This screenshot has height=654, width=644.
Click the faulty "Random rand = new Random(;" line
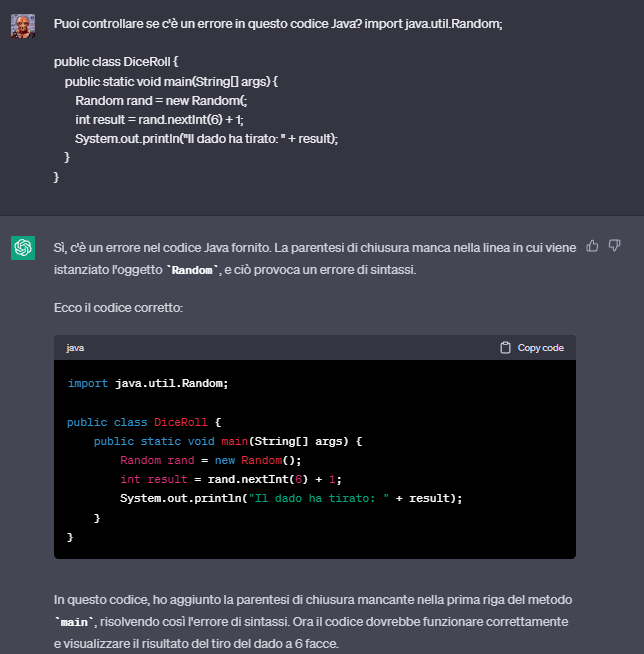(160, 100)
